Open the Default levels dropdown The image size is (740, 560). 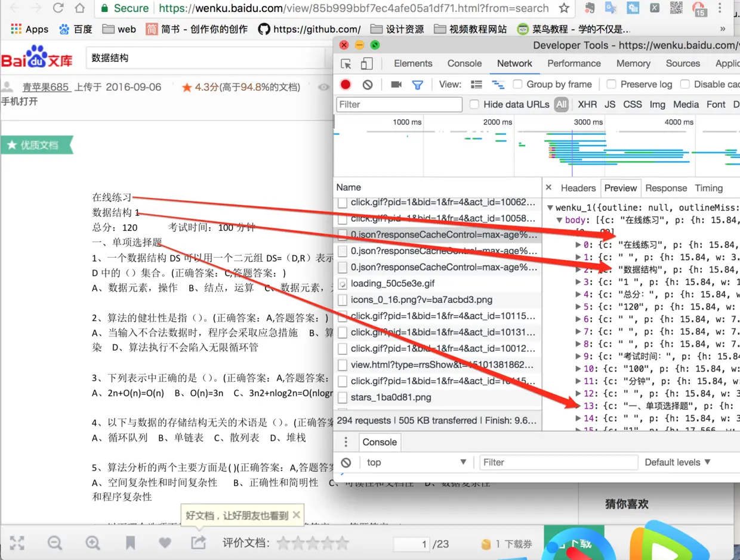tap(677, 462)
